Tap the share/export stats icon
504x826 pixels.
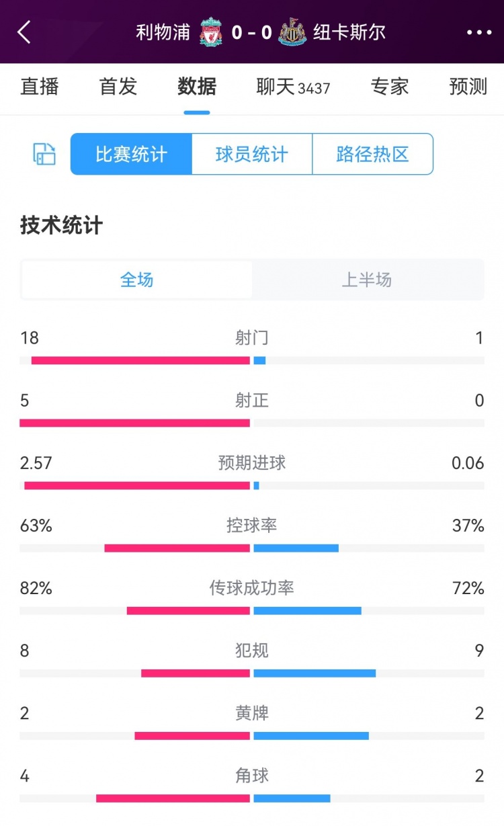[44, 154]
